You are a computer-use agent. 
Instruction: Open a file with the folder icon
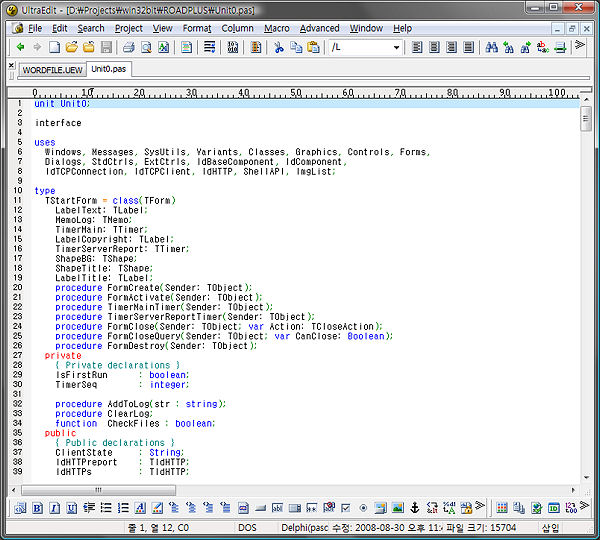coord(72,47)
